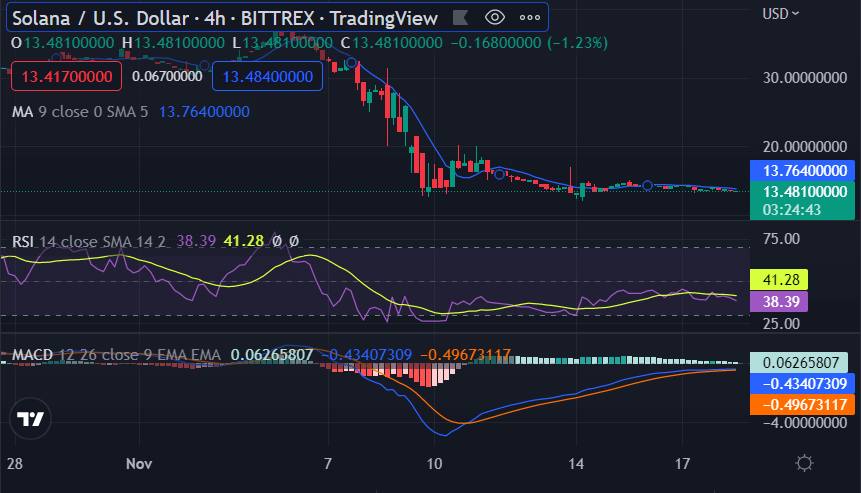Click the 20.00000000 price scale label
The width and height of the screenshot is (861, 493).
tap(804, 147)
